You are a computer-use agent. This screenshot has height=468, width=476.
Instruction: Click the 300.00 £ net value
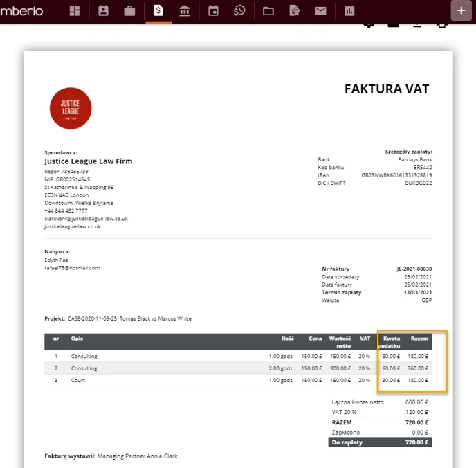point(340,368)
